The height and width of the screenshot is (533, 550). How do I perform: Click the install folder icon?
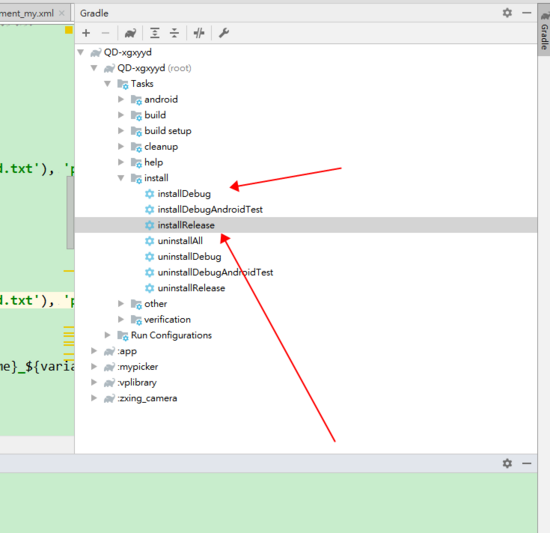coord(136,178)
